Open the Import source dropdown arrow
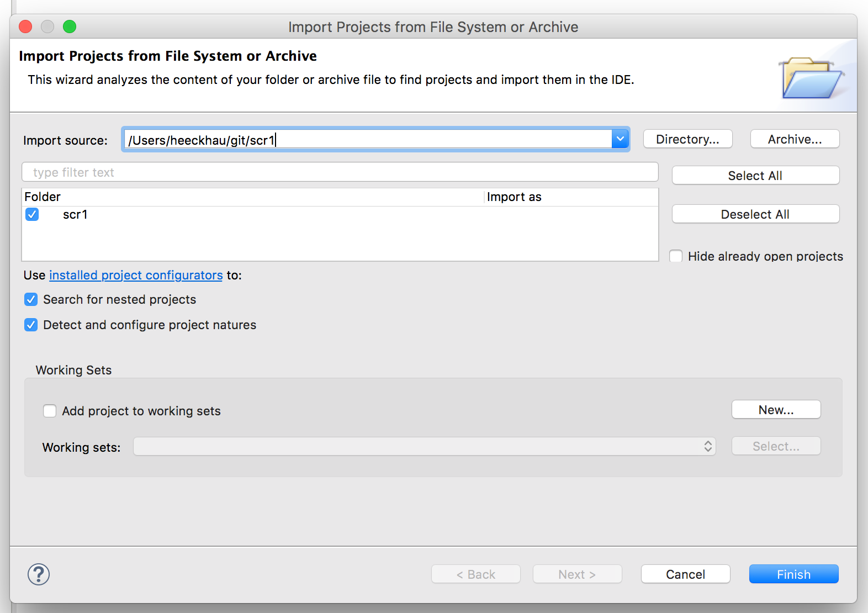This screenshot has width=868, height=613. pos(620,139)
